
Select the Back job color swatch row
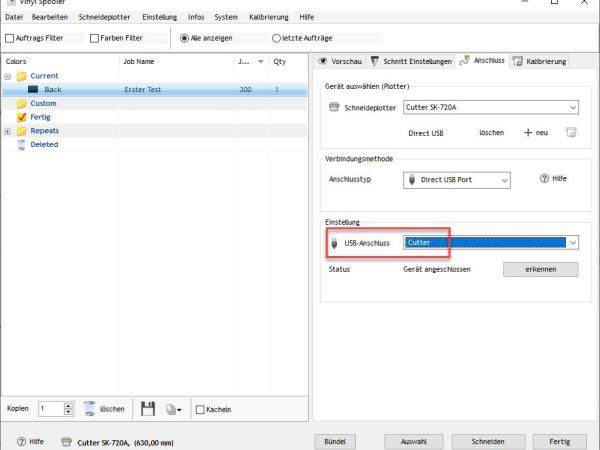click(x=33, y=90)
